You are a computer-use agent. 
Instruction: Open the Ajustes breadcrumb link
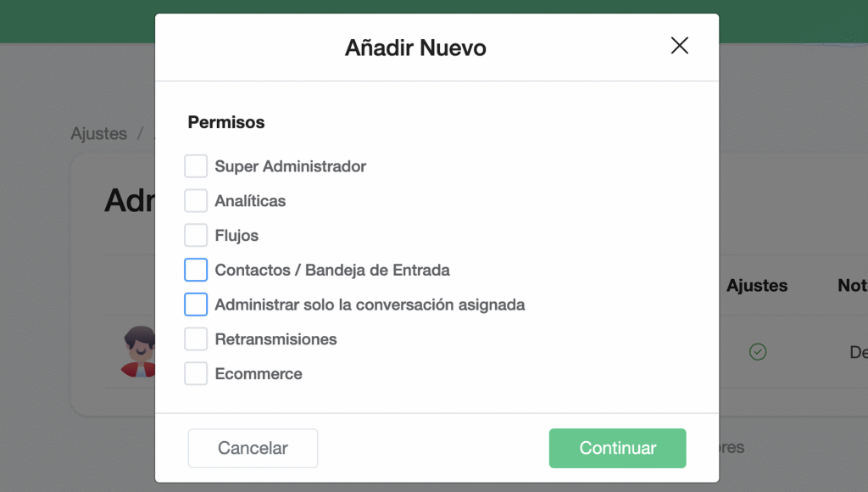98,134
